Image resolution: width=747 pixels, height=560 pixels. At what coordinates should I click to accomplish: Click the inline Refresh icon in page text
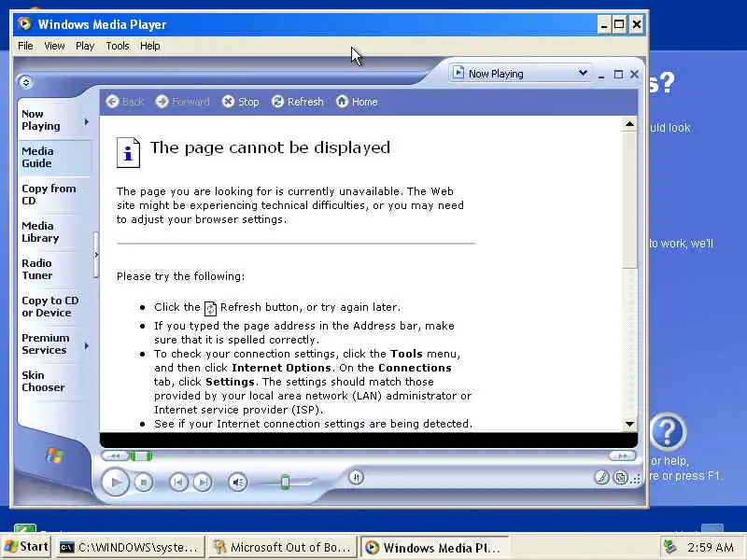210,309
